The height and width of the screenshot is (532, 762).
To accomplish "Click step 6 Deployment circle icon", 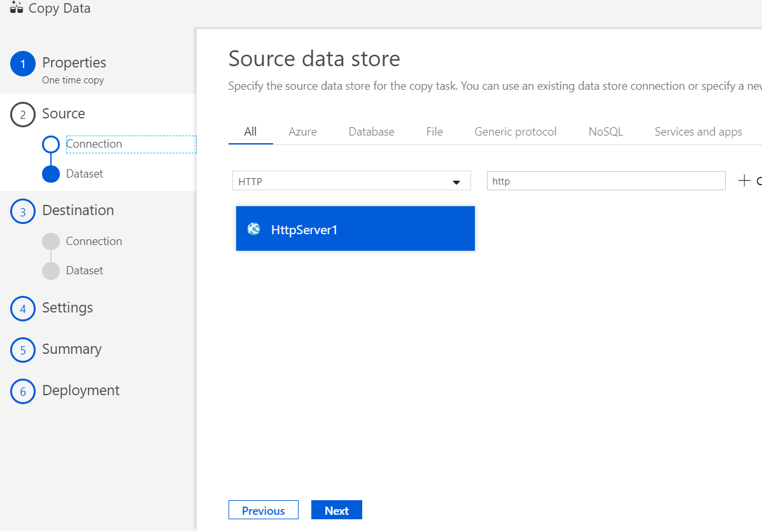I will pyautogui.click(x=23, y=391).
